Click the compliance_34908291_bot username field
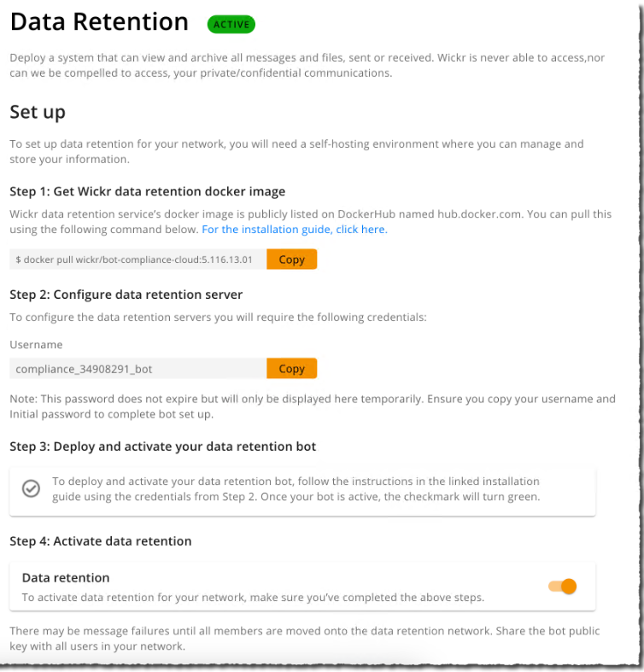644x672 pixels. [138, 369]
